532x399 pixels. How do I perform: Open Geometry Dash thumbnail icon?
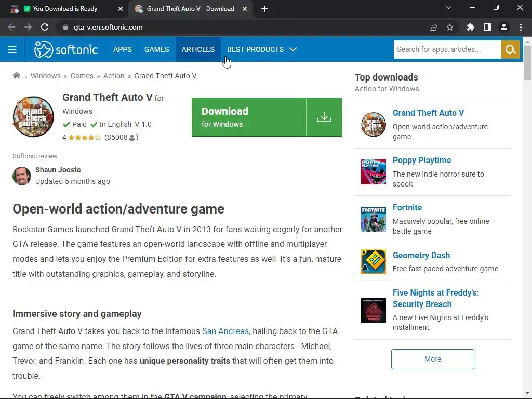[x=373, y=262]
